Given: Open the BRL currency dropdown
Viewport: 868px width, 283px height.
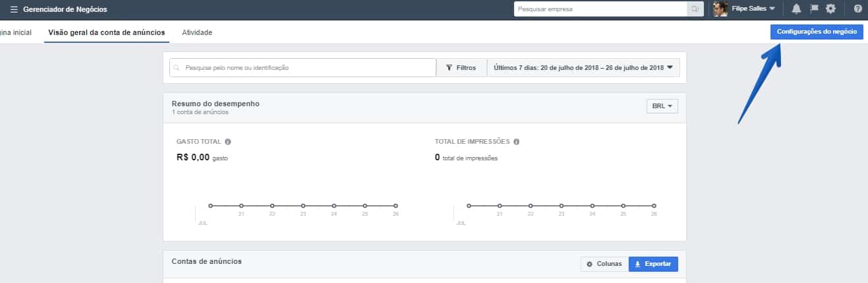Looking at the screenshot, I should pyautogui.click(x=662, y=106).
